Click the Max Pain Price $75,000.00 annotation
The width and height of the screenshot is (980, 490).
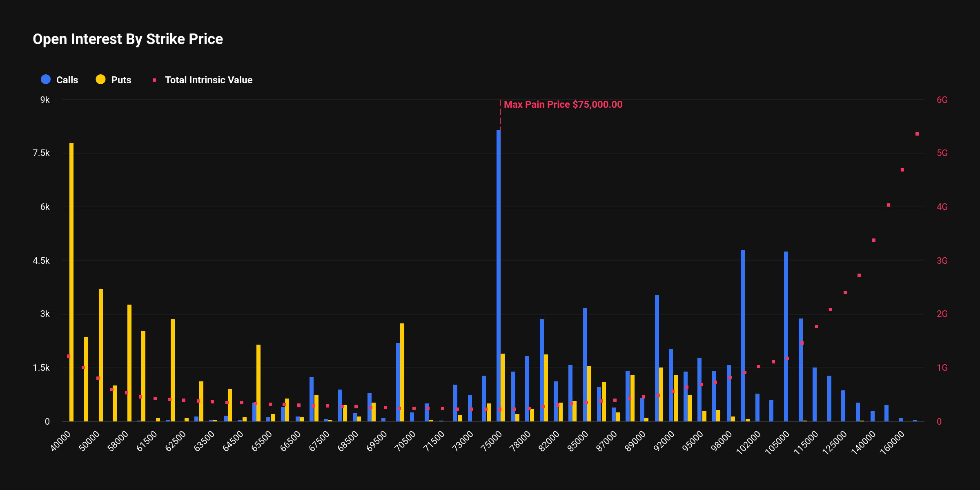coord(563,105)
